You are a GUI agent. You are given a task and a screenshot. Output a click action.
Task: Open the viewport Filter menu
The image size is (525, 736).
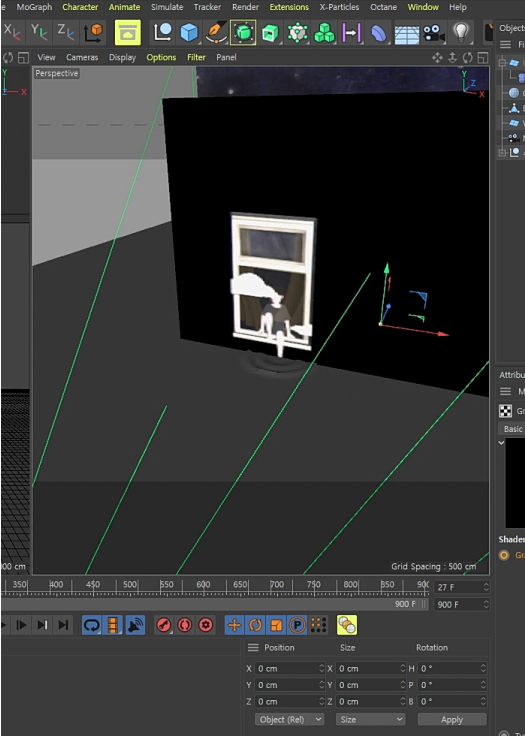(196, 57)
